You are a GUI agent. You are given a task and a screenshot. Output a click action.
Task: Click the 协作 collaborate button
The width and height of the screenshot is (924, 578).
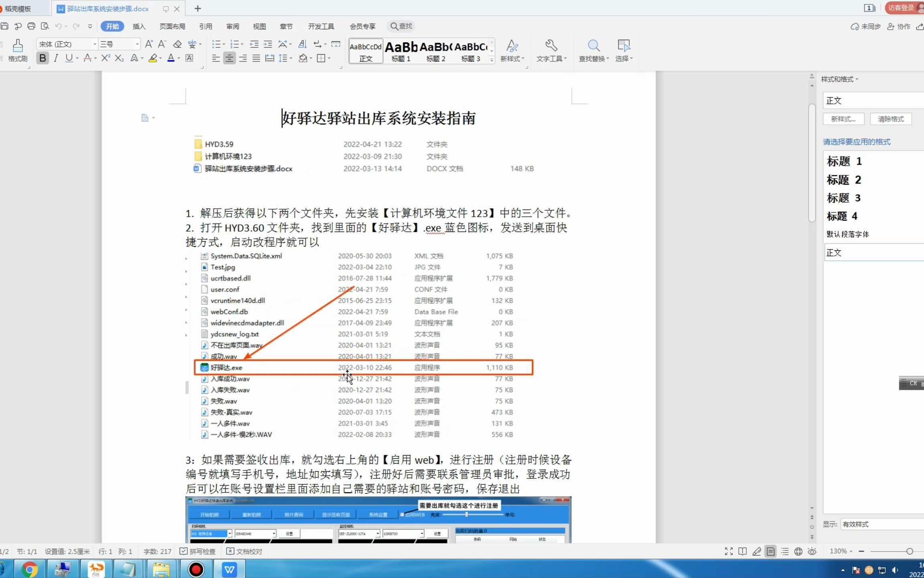point(899,26)
